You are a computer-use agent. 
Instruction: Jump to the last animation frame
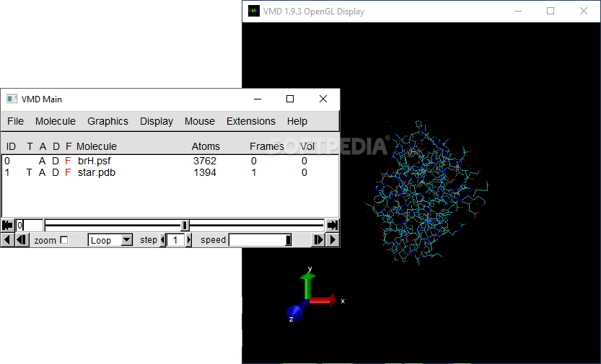point(333,225)
